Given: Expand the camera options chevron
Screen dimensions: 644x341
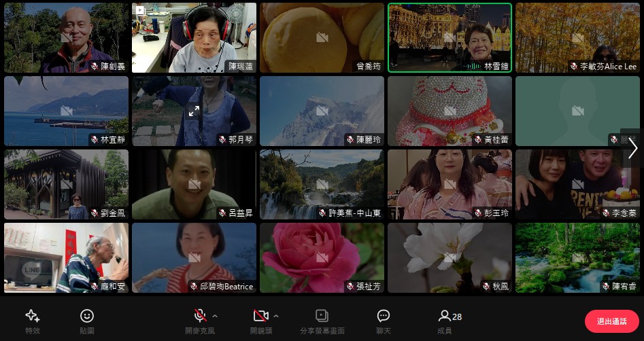Looking at the screenshot, I should 276,316.
